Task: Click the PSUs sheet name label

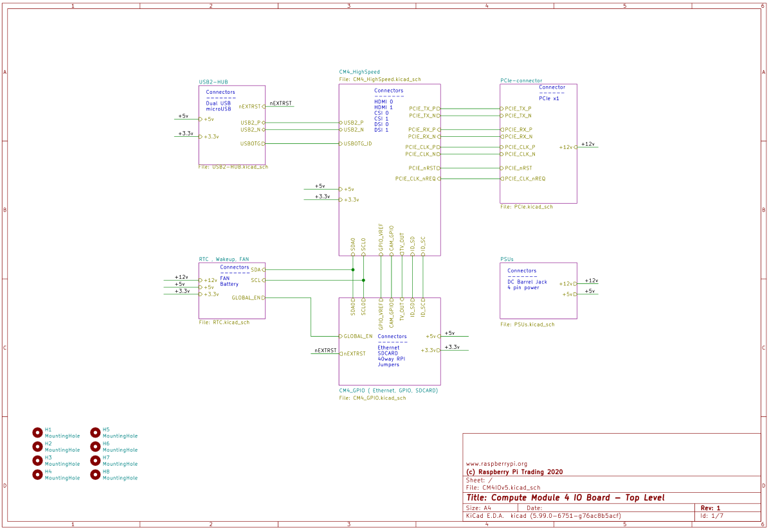Action: [507, 259]
